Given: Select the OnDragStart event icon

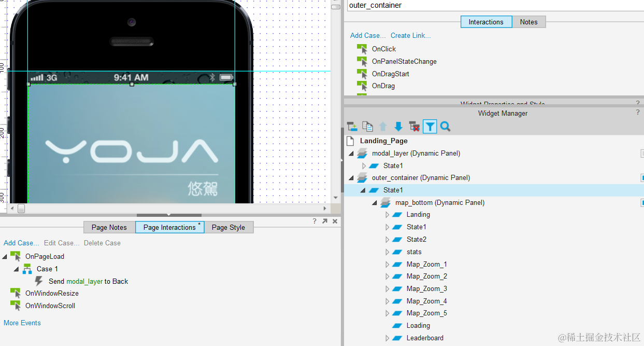Looking at the screenshot, I should pyautogui.click(x=362, y=74).
